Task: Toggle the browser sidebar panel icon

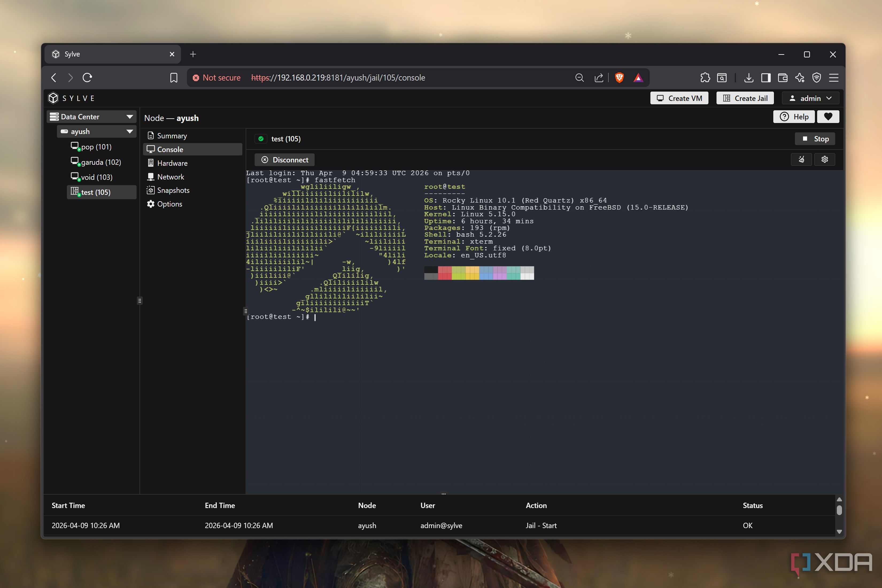Action: coord(766,78)
